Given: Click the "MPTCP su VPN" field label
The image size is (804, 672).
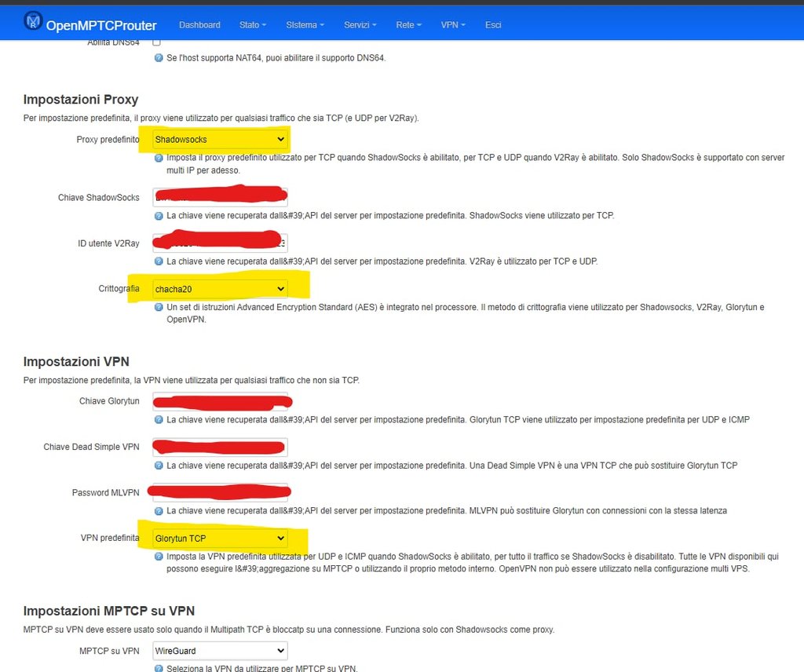Looking at the screenshot, I should [109, 651].
